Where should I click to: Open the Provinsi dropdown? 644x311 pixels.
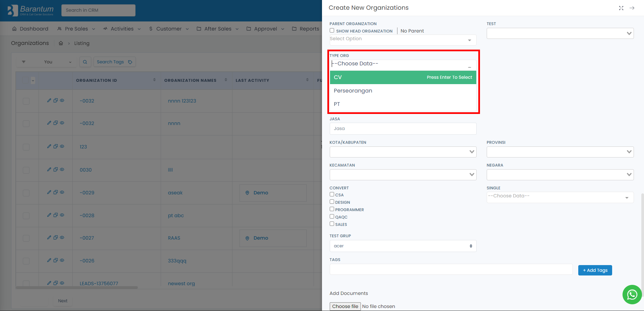click(560, 152)
